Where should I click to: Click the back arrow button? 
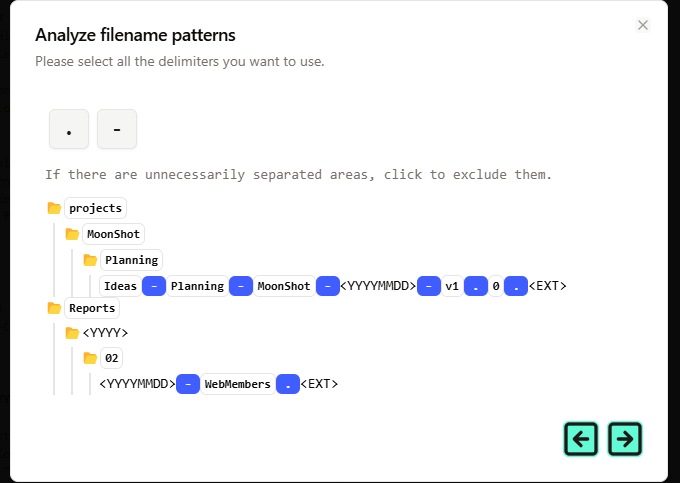click(x=581, y=439)
